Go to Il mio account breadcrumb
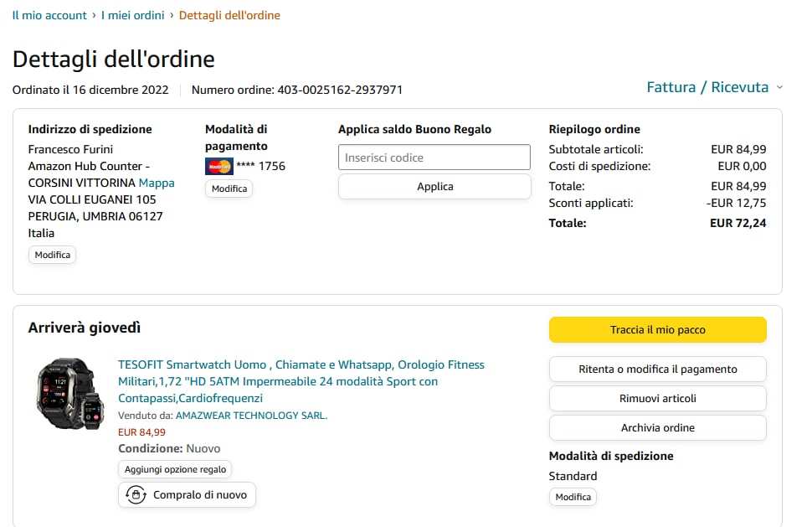Image resolution: width=812 pixels, height=527 pixels. pyautogui.click(x=49, y=15)
